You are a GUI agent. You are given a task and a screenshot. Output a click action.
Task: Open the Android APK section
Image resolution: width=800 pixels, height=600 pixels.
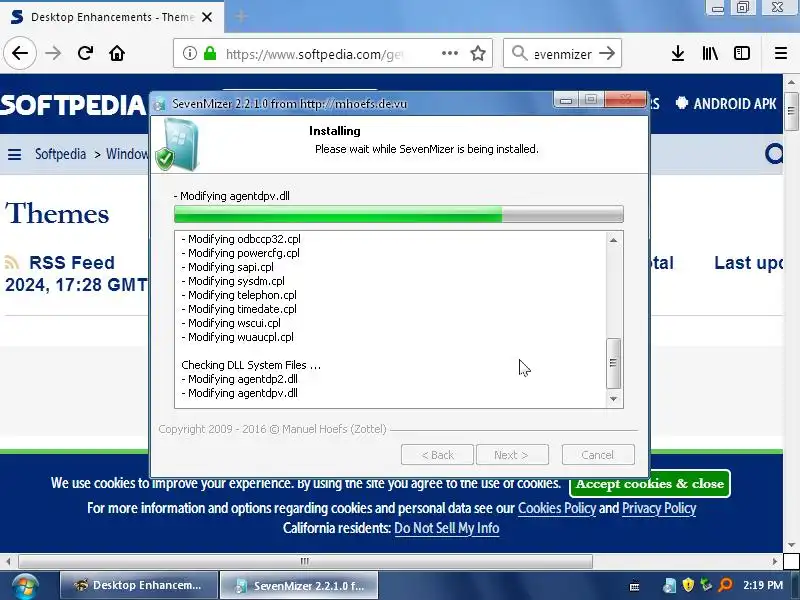pyautogui.click(x=726, y=104)
